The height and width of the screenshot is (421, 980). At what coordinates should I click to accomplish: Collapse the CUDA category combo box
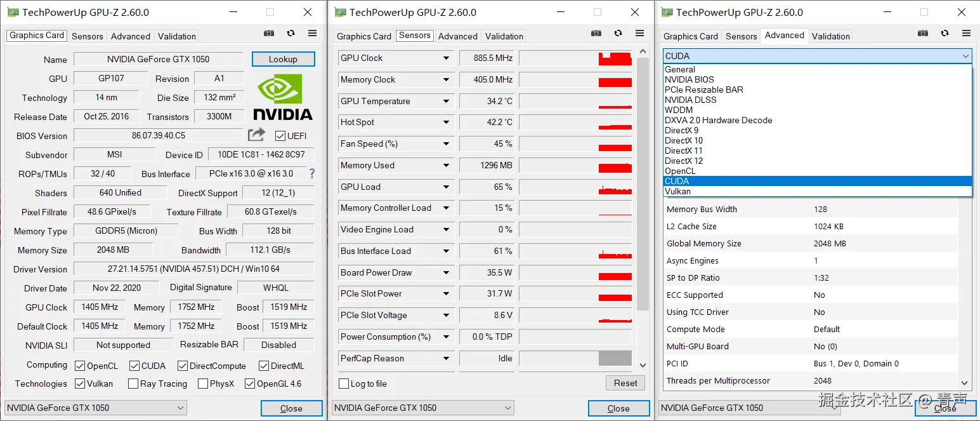(818, 56)
